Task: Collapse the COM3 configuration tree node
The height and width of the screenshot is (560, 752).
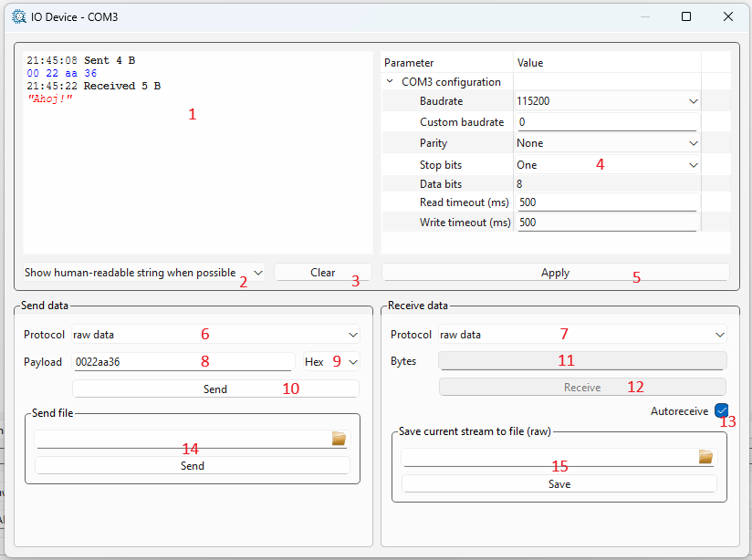Action: pyautogui.click(x=390, y=82)
